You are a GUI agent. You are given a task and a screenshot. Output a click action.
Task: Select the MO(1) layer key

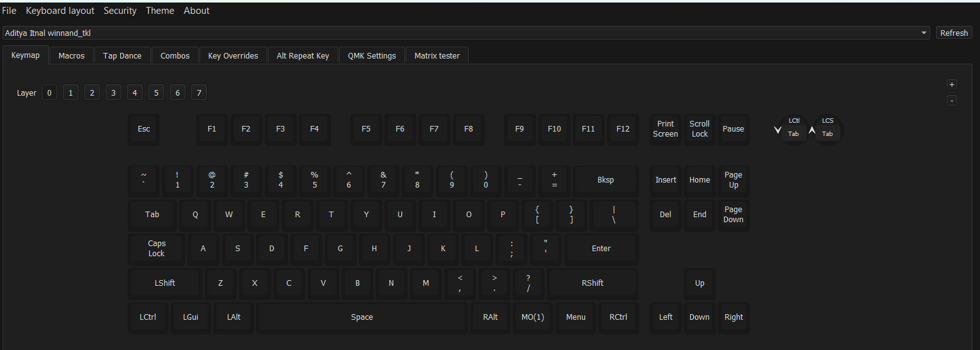coord(533,317)
